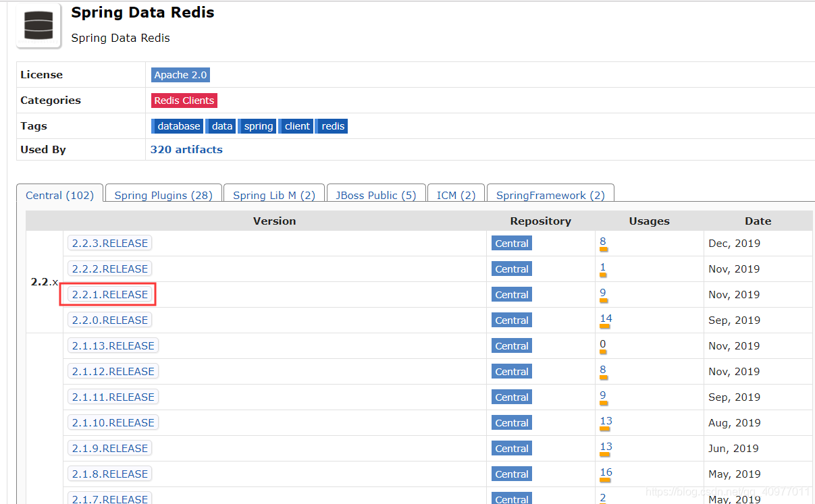Click the Central badge for 2.1.8.RELEASE
815x504 pixels.
point(512,474)
